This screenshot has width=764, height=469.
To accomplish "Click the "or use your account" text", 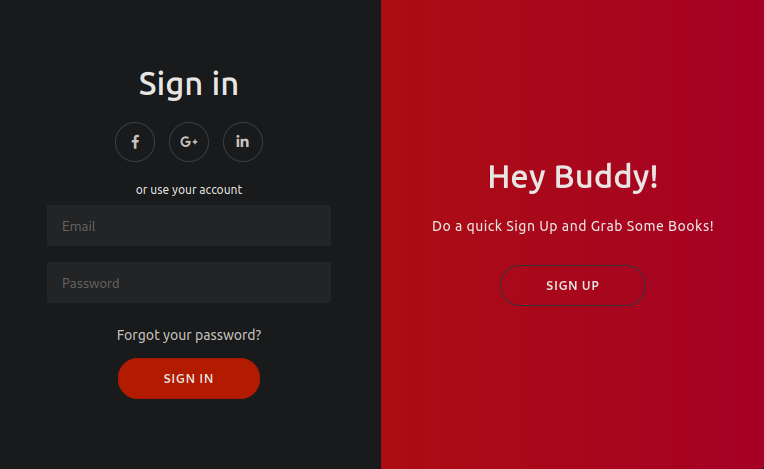I will 189,190.
